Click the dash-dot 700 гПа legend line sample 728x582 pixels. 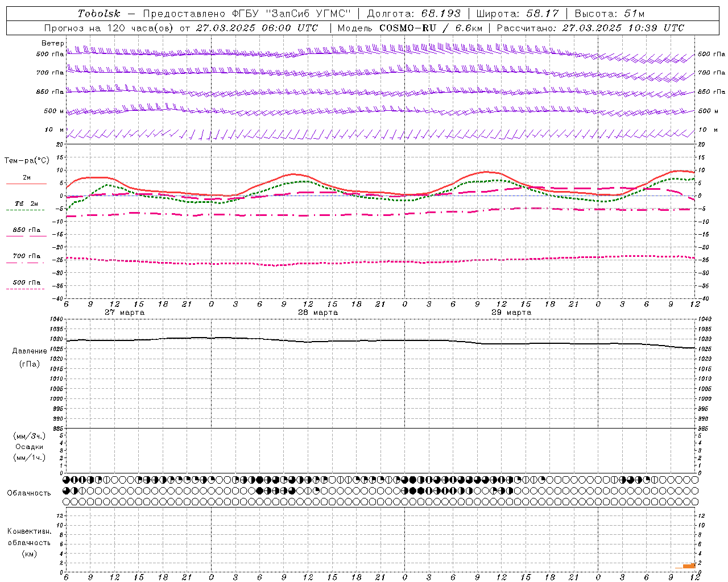pos(25,263)
